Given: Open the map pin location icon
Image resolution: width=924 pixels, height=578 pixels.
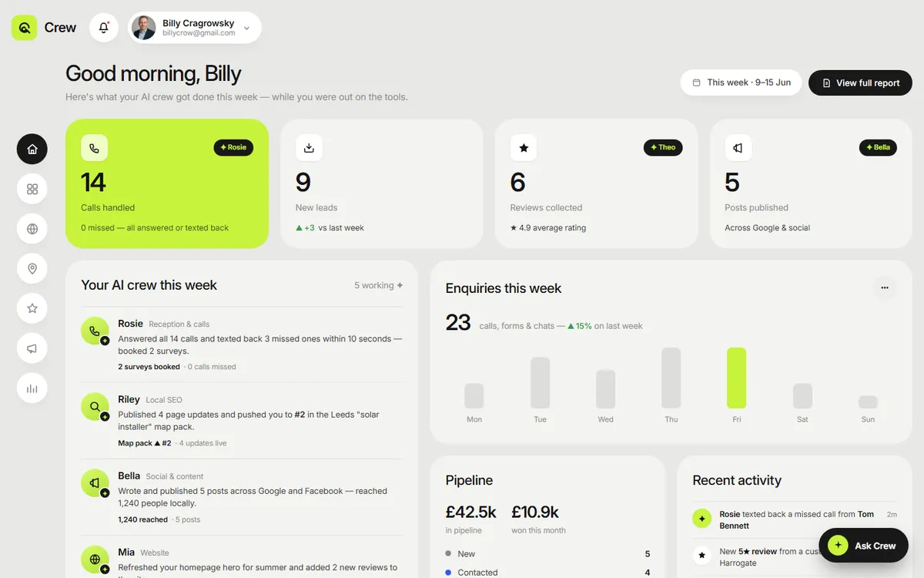Looking at the screenshot, I should 32,269.
